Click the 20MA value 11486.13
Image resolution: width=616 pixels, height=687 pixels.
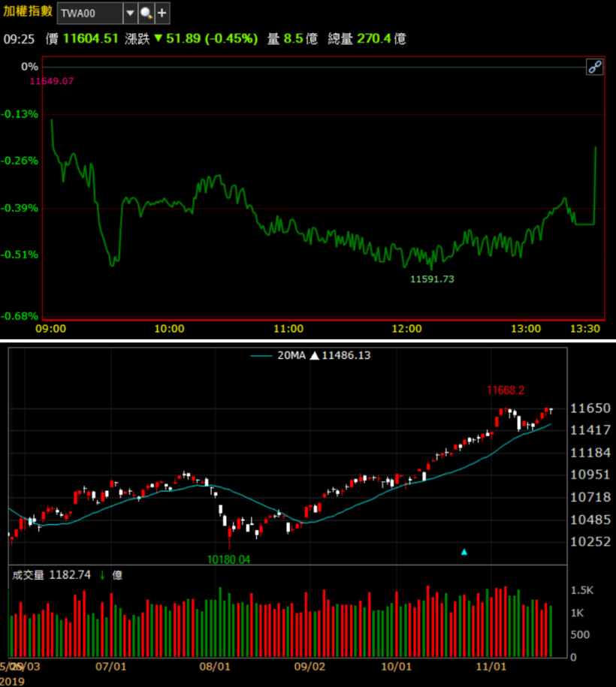click(346, 355)
